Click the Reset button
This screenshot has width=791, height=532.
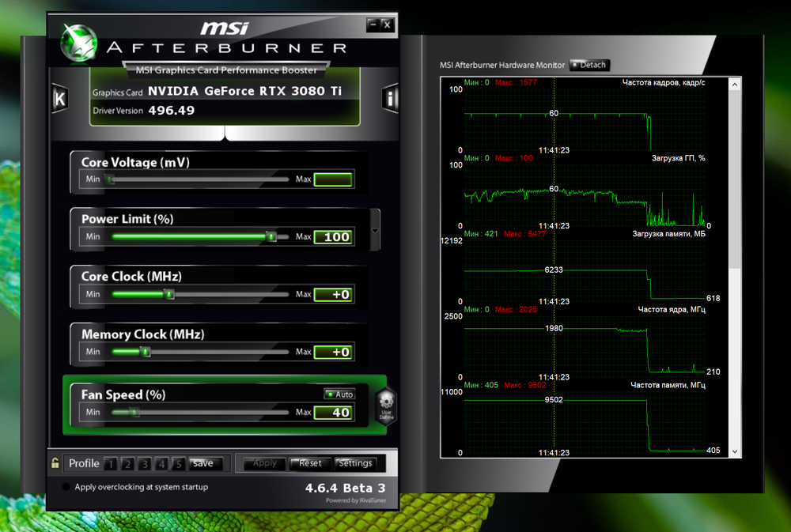pos(310,463)
